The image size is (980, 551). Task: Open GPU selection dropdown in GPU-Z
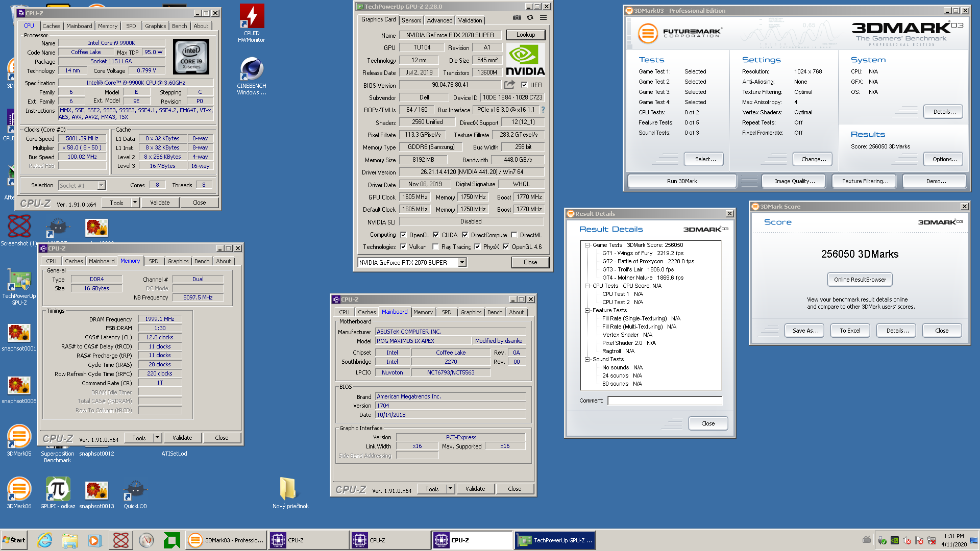[x=462, y=263]
